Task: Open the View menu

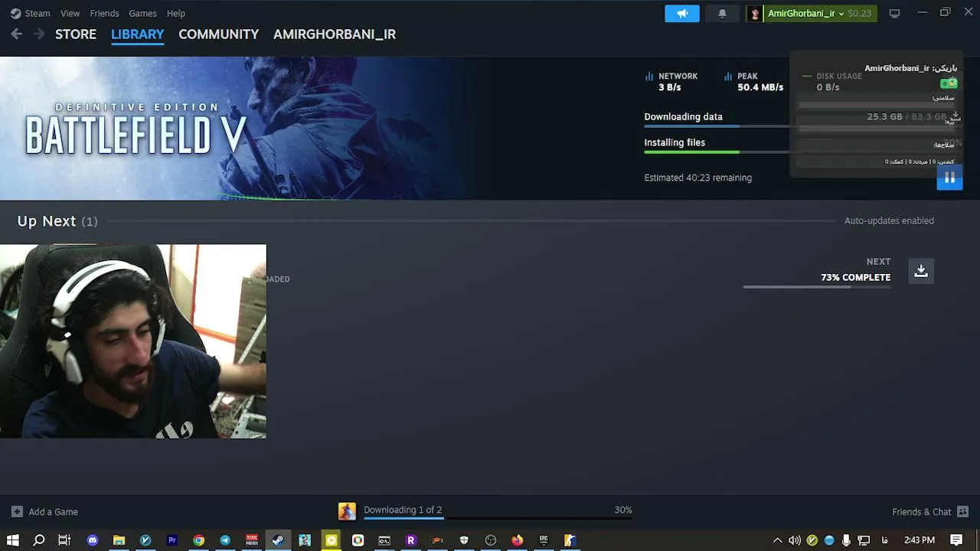Action: point(70,13)
